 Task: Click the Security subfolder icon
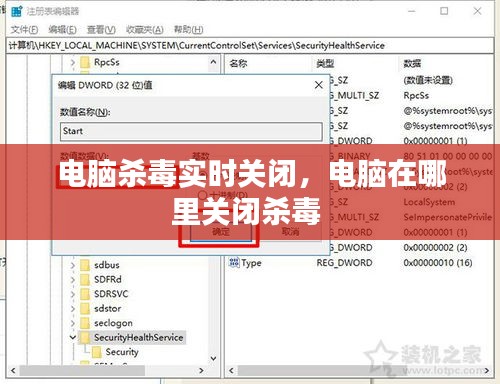coord(97,352)
